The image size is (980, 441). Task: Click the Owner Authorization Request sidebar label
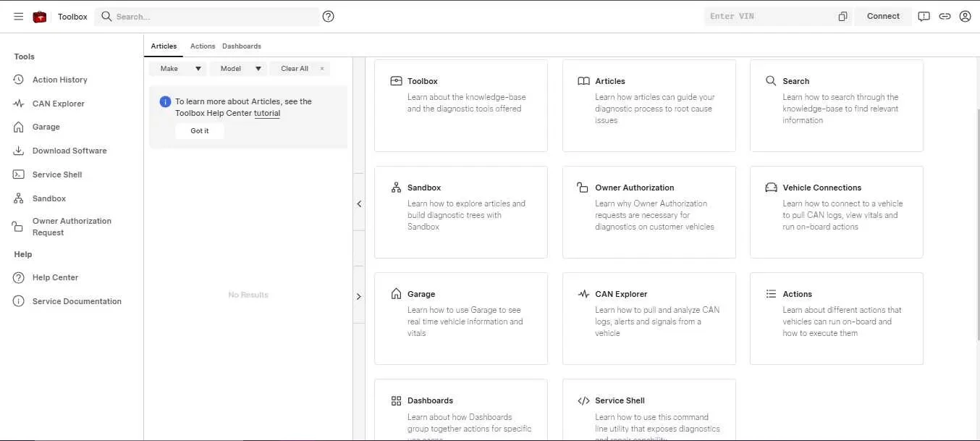(x=72, y=227)
